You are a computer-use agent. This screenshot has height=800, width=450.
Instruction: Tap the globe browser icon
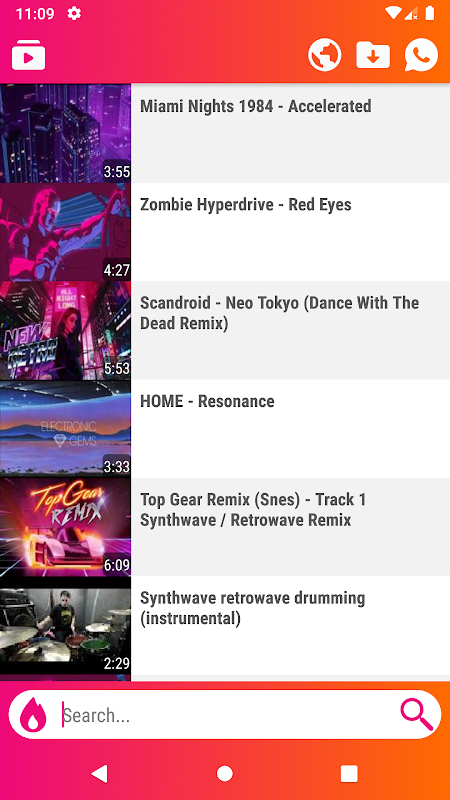324,55
